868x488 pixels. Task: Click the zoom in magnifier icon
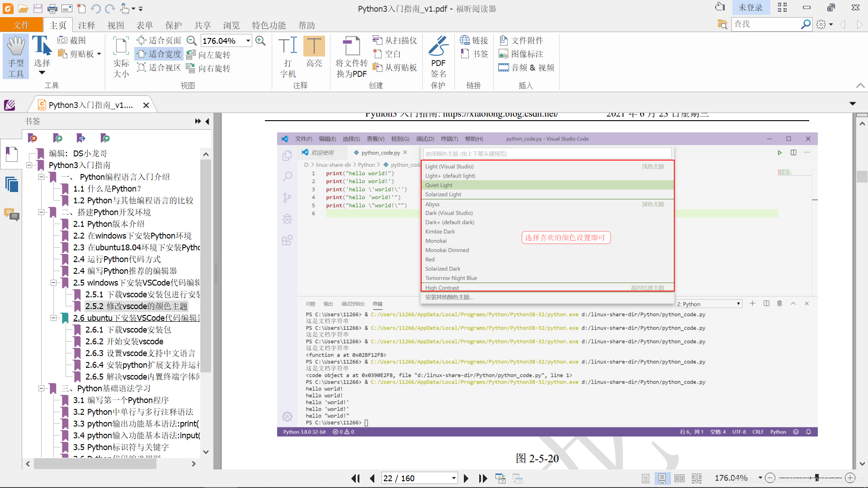pyautogui.click(x=260, y=41)
